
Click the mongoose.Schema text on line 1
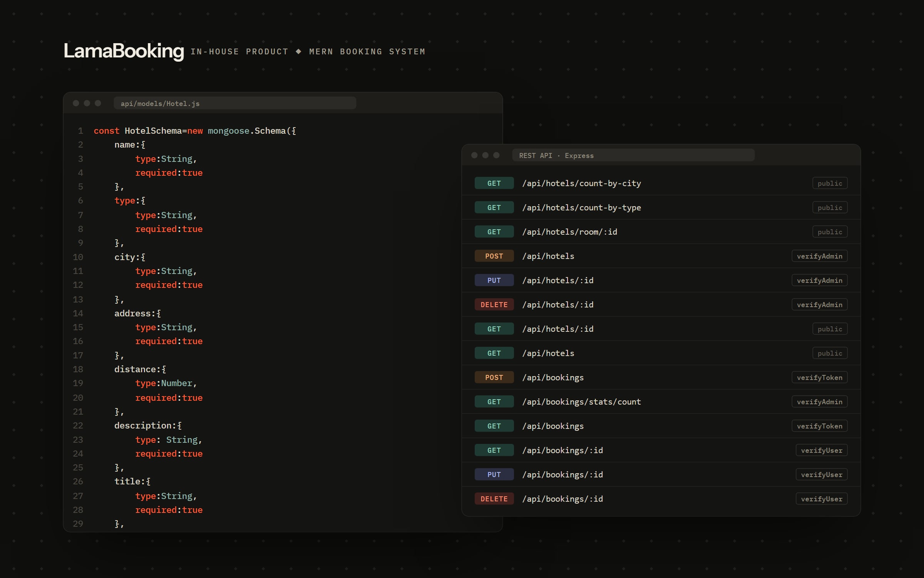[x=246, y=131]
